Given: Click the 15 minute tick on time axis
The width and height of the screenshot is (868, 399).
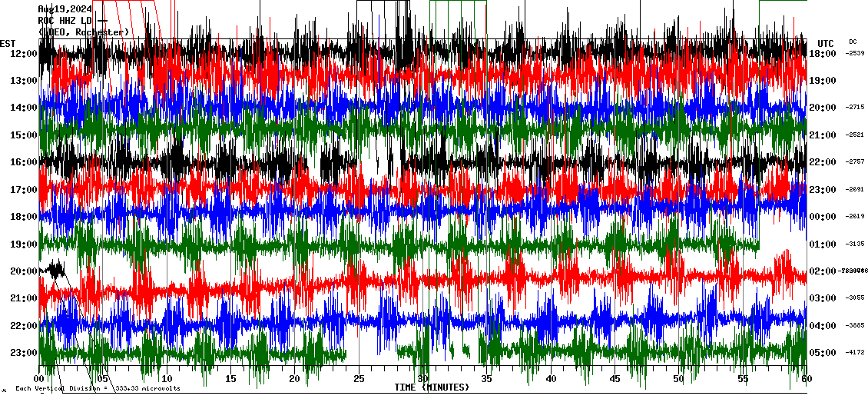Looking at the screenshot, I should coord(231,379).
